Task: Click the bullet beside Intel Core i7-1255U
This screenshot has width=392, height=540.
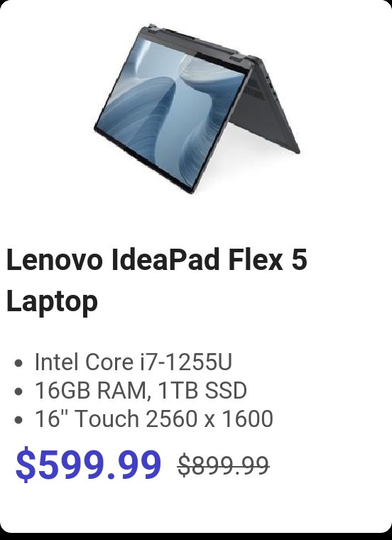Action: click(x=19, y=363)
